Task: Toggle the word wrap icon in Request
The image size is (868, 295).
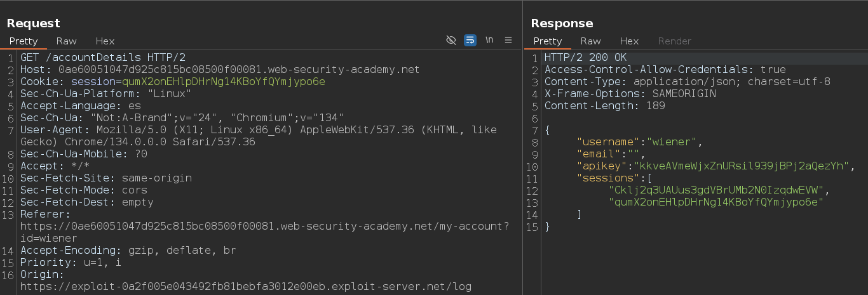Action: (470, 40)
